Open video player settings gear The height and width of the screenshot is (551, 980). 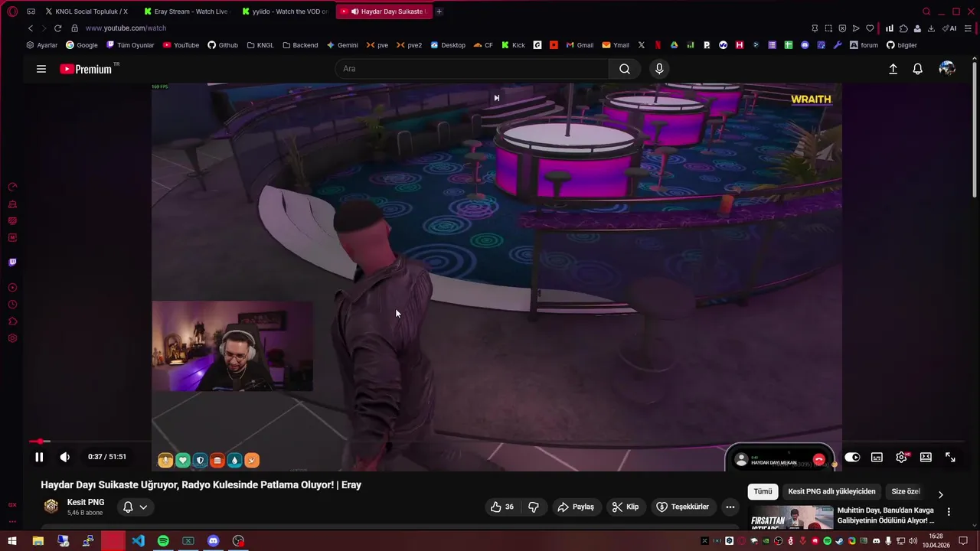pyautogui.click(x=901, y=457)
